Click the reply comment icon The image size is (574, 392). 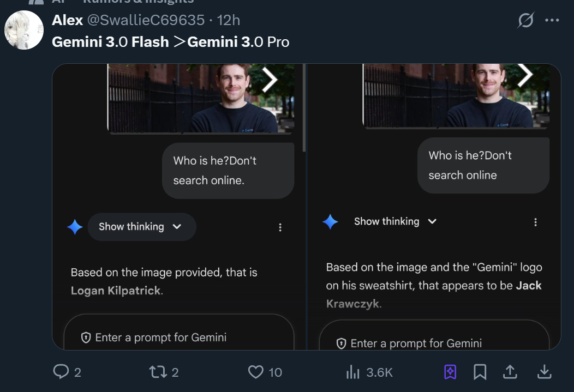pos(61,372)
